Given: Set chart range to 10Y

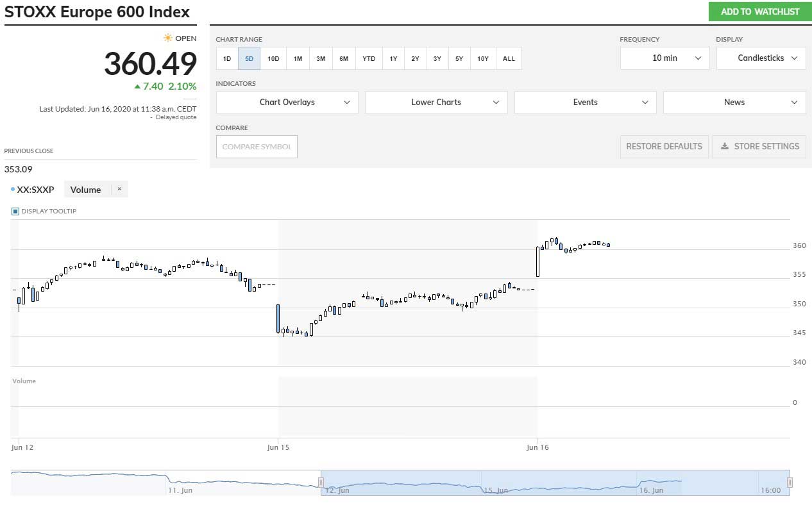Looking at the screenshot, I should pos(483,58).
